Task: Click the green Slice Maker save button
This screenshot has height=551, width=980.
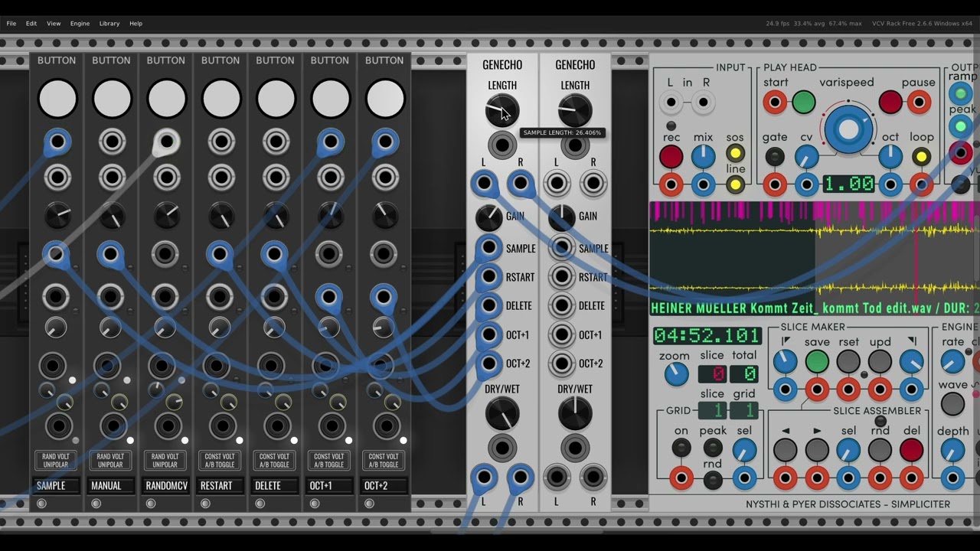Action: tap(817, 361)
